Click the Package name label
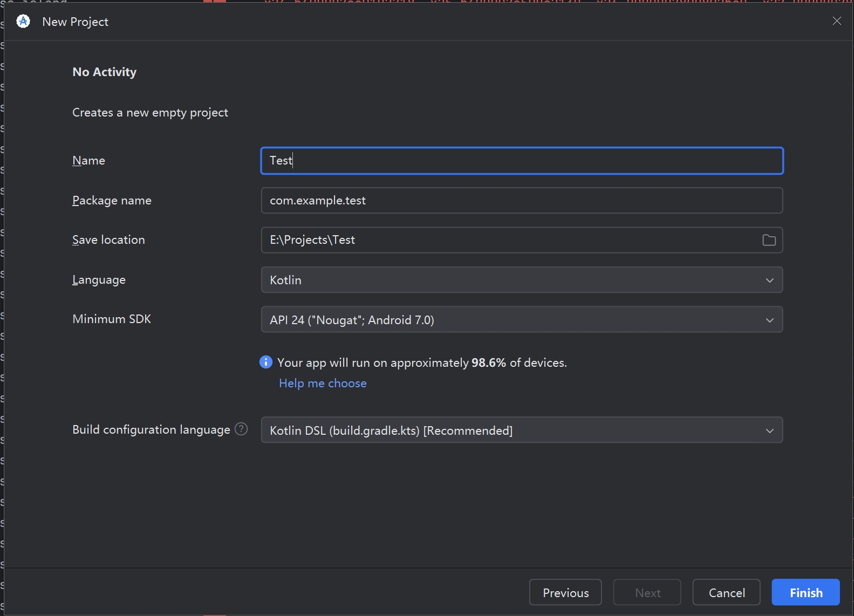 pyautogui.click(x=112, y=201)
